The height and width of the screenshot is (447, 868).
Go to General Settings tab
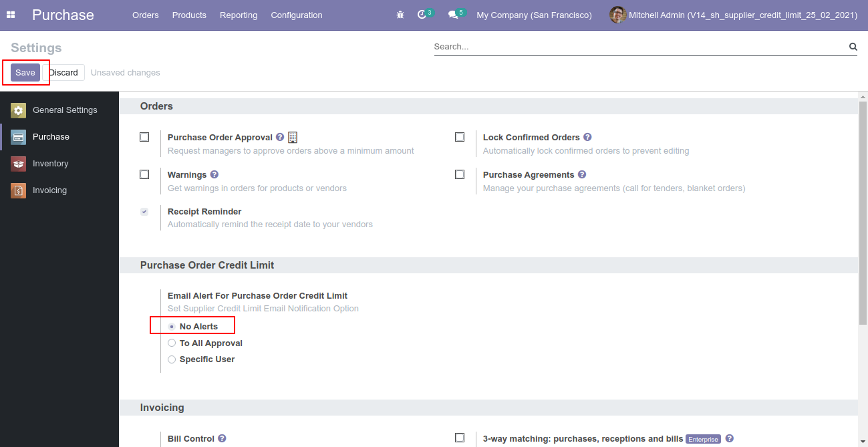(x=59, y=110)
